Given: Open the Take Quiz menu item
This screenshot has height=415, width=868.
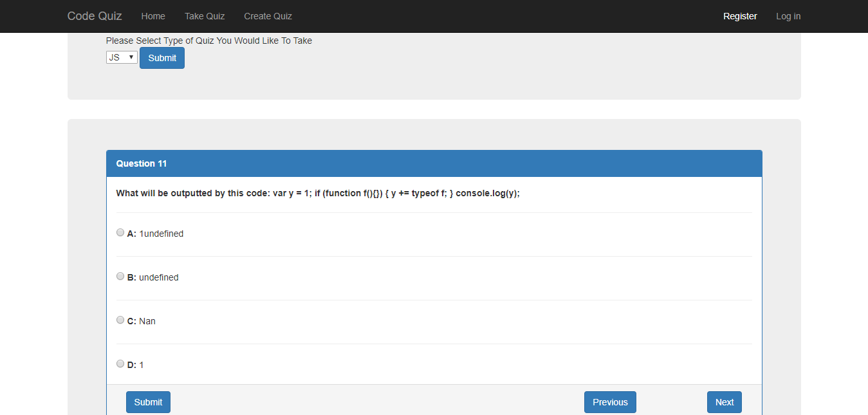Looking at the screenshot, I should (205, 16).
